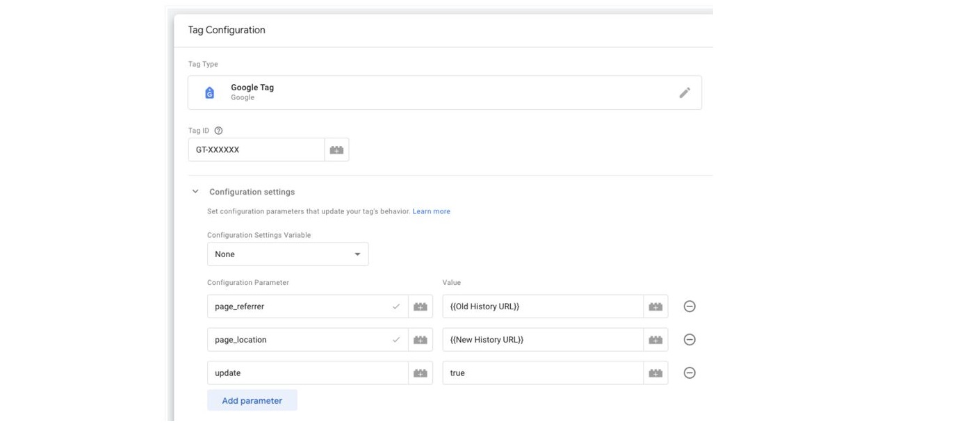This screenshot has width=980, height=442.
Task: Remove the page_referrer parameter row
Action: coord(689,306)
